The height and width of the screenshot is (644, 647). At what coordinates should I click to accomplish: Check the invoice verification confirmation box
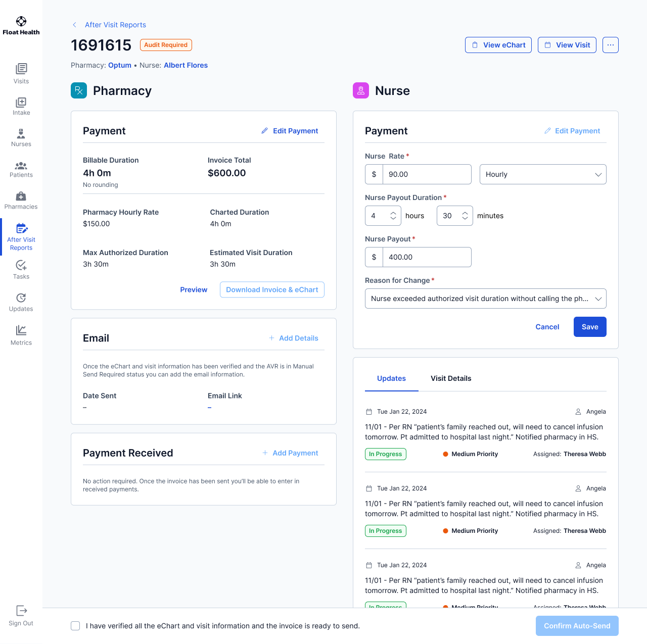tap(75, 625)
